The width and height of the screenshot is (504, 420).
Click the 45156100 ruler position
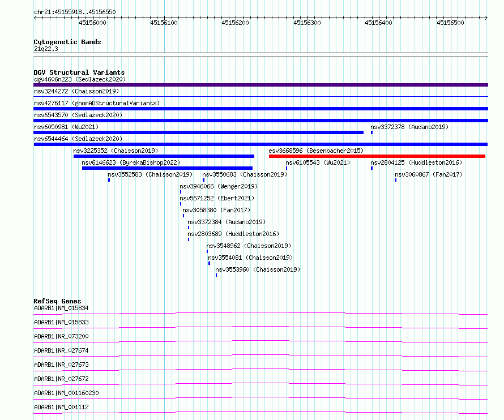click(x=164, y=23)
